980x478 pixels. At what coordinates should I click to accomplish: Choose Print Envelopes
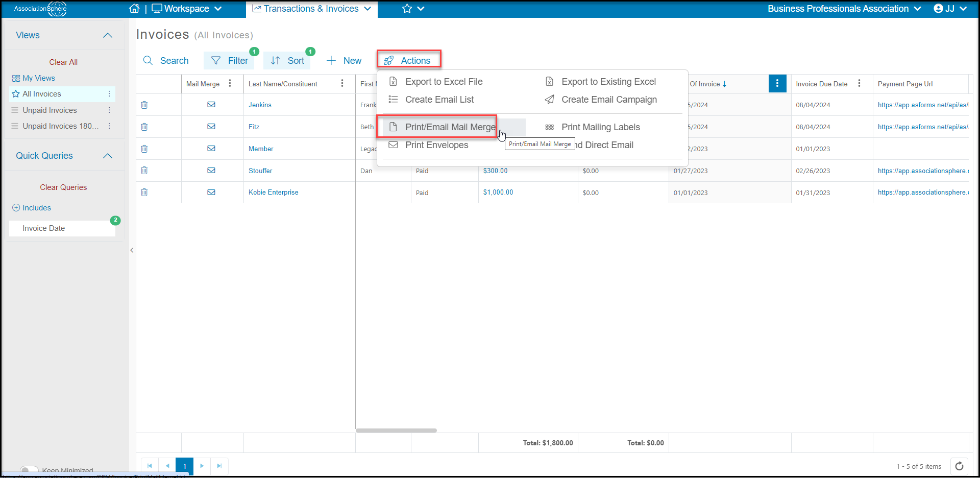coord(429,145)
